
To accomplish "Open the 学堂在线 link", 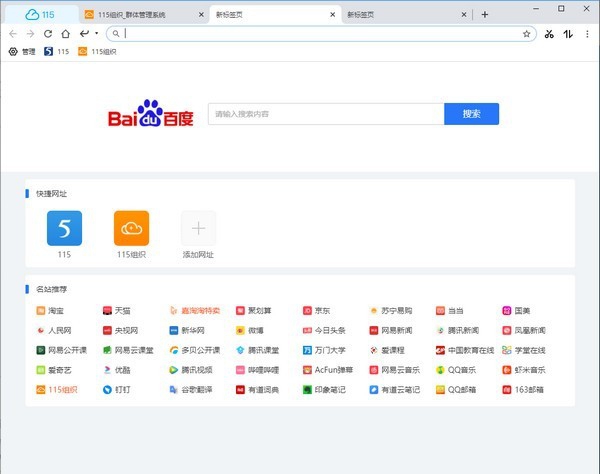I will pyautogui.click(x=524, y=350).
